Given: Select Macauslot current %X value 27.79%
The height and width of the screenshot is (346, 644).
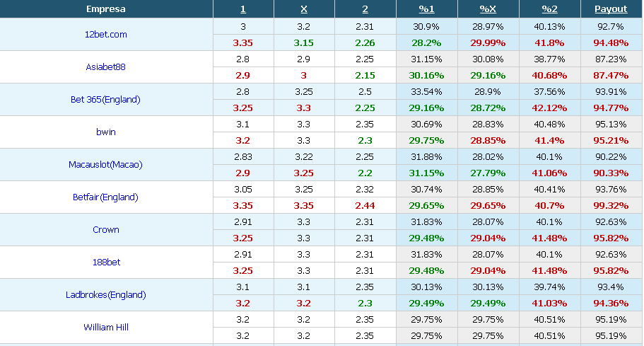Looking at the screenshot, I should (x=488, y=173).
